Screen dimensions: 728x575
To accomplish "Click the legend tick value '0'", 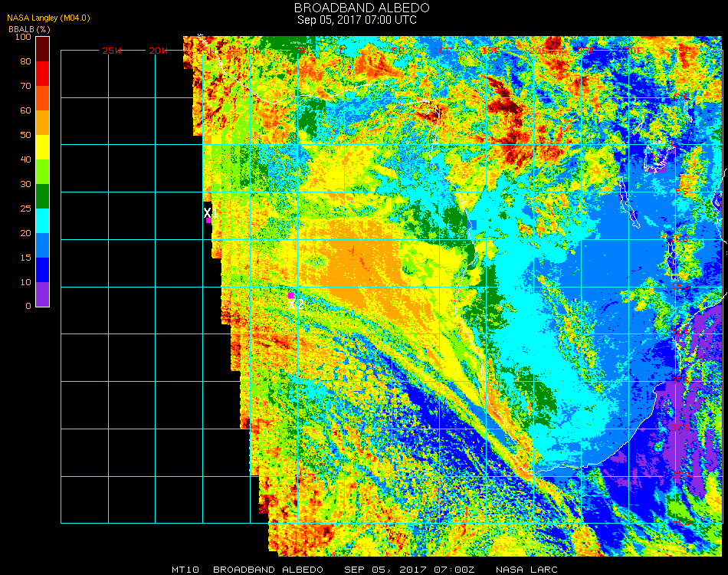I will pyautogui.click(x=28, y=306).
